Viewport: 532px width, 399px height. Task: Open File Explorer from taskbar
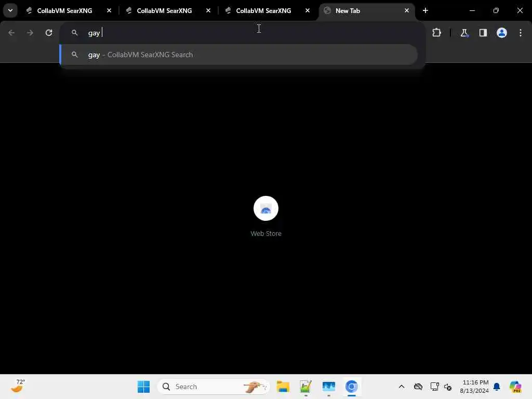(283, 387)
